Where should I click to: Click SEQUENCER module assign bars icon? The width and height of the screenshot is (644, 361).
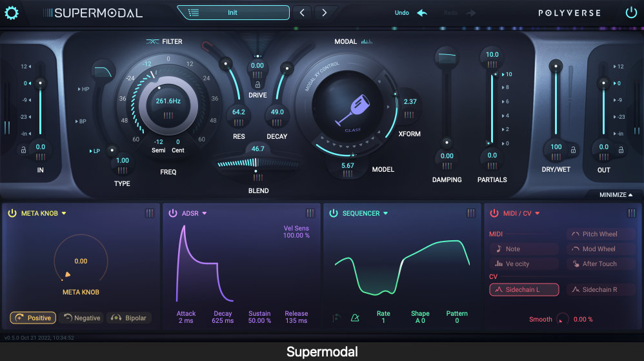pos(470,212)
